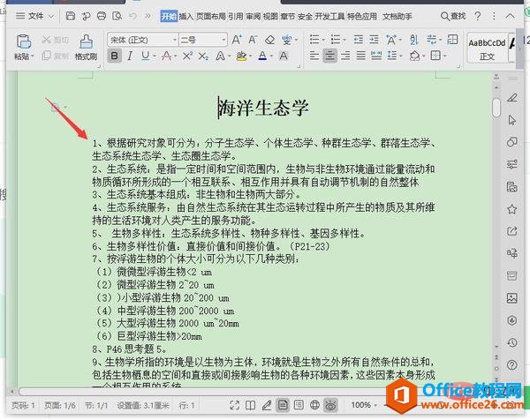530x420 pixels.
Task: Click the image picture icon in right sidebar
Action: (x=512, y=298)
